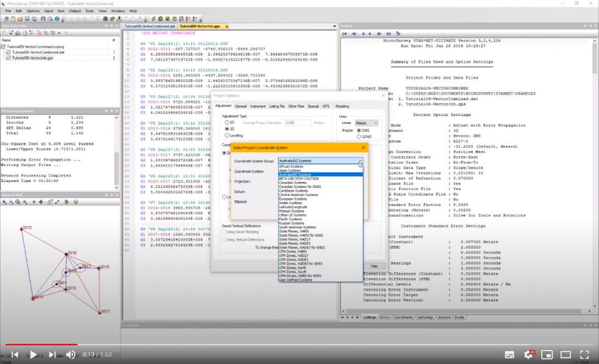599x364 pixels.
Task: Open the Tools menu
Action: pos(90,10)
